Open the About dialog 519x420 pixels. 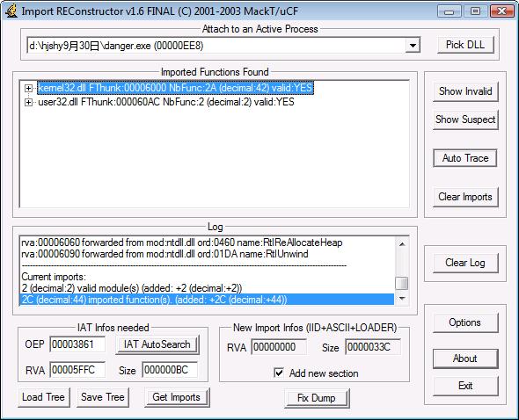[465, 358]
